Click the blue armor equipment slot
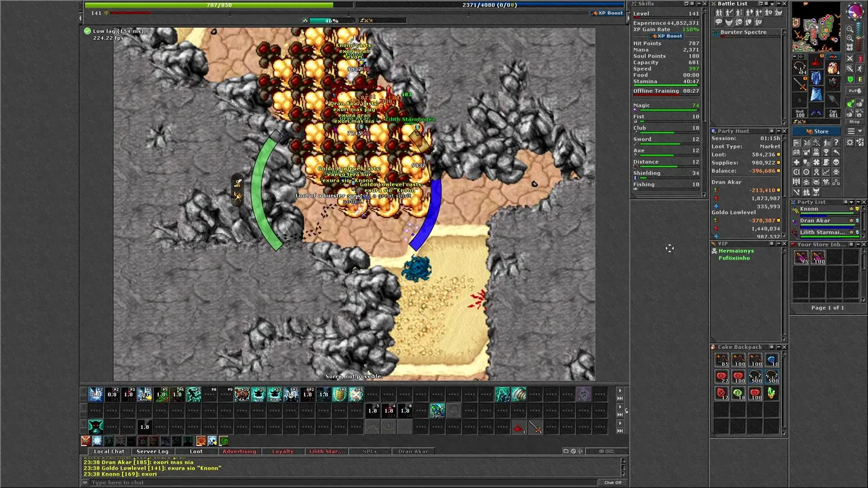Image resolution: width=868 pixels, height=488 pixels. (817, 78)
